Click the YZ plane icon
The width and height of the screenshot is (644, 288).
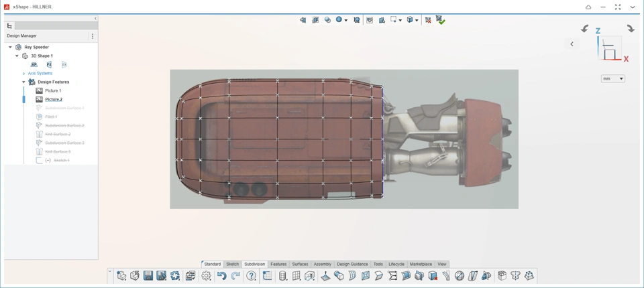pyautogui.click(x=49, y=65)
